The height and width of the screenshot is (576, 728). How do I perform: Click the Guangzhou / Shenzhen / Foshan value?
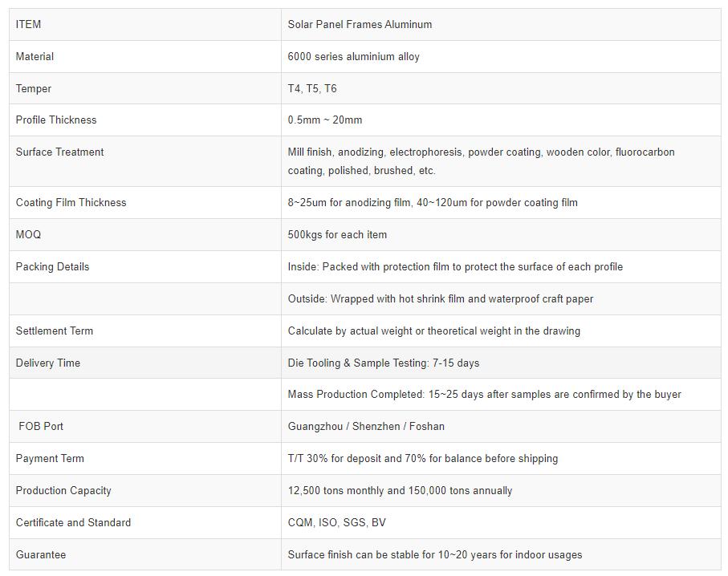[x=366, y=427]
